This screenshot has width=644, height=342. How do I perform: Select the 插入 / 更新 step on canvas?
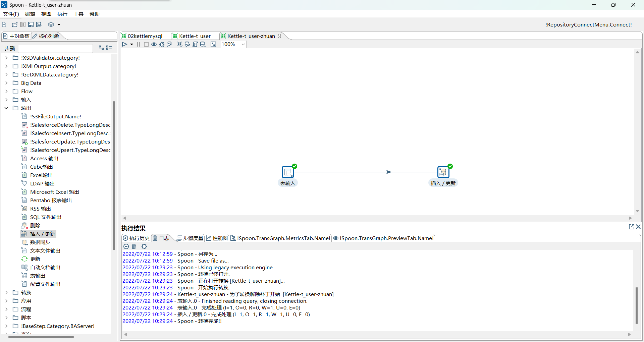coord(443,172)
